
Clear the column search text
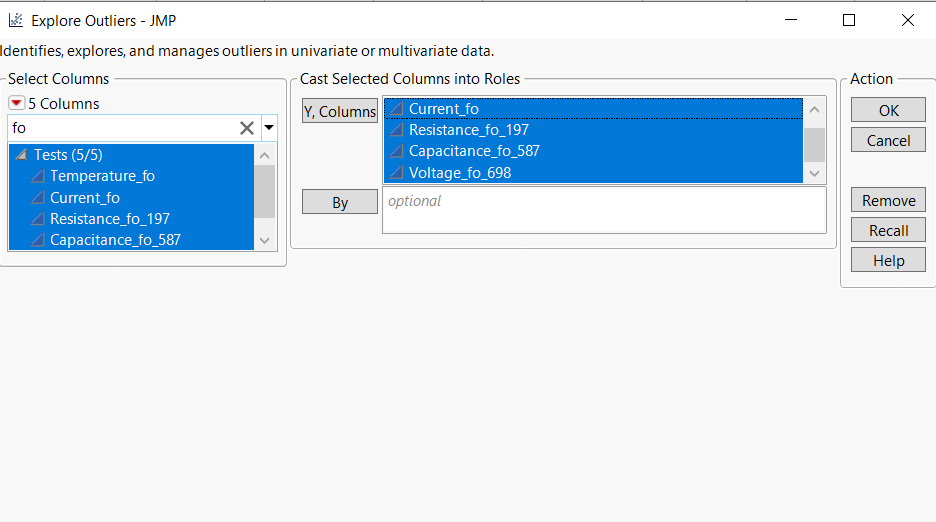pyautogui.click(x=246, y=128)
